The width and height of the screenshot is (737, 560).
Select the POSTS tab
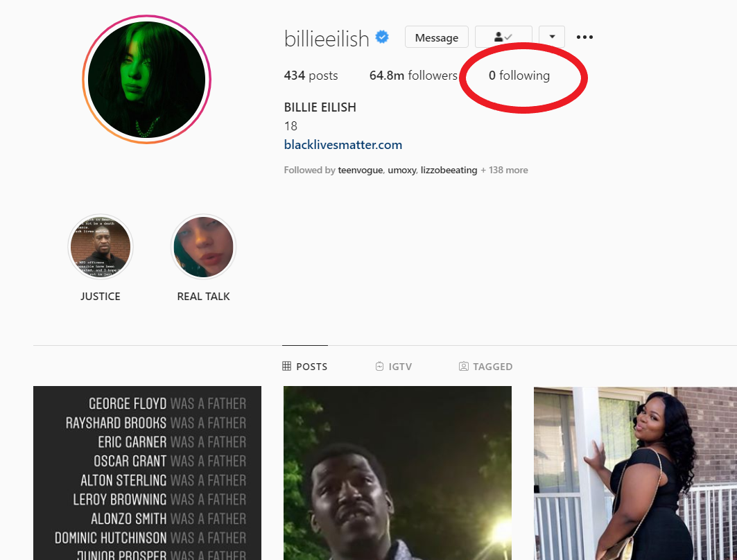[305, 367]
